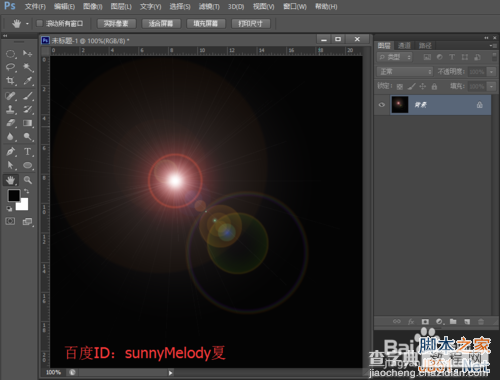500x380 pixels.
Task: Open the Window menu
Action: pos(295,7)
